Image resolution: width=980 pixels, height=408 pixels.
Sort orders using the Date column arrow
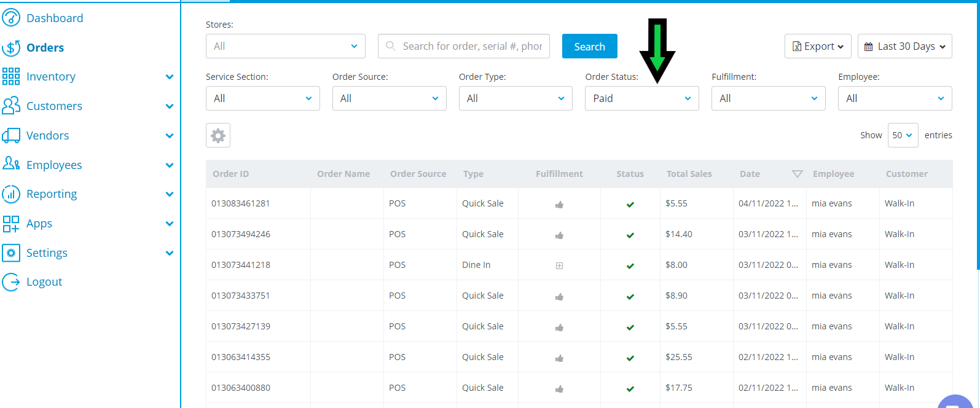point(797,174)
